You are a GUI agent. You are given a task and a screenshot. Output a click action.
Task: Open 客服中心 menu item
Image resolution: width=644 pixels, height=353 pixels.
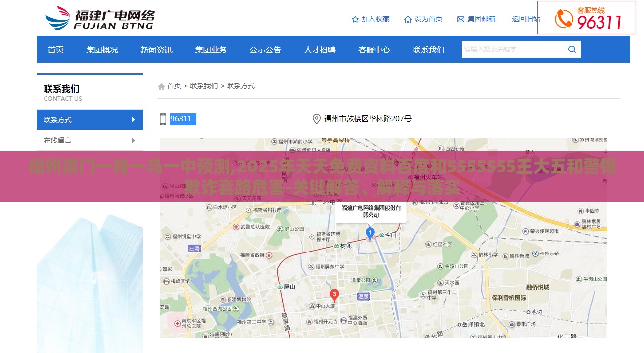coord(374,50)
